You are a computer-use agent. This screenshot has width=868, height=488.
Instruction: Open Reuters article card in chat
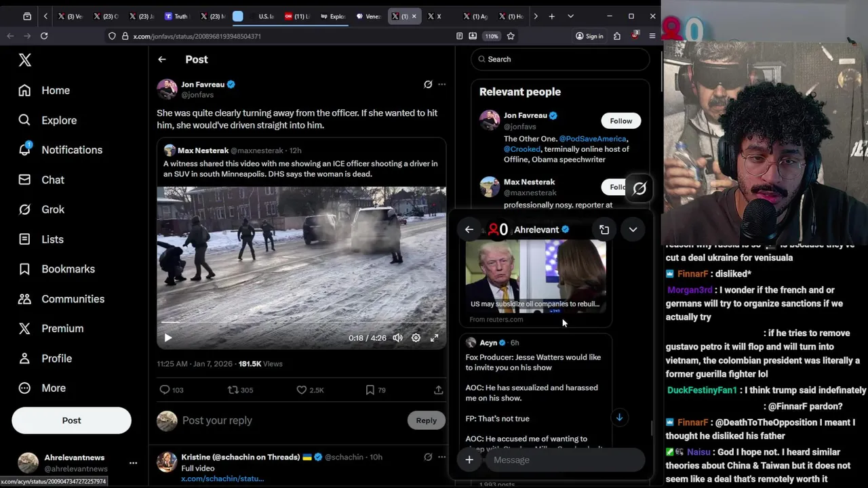click(536, 284)
